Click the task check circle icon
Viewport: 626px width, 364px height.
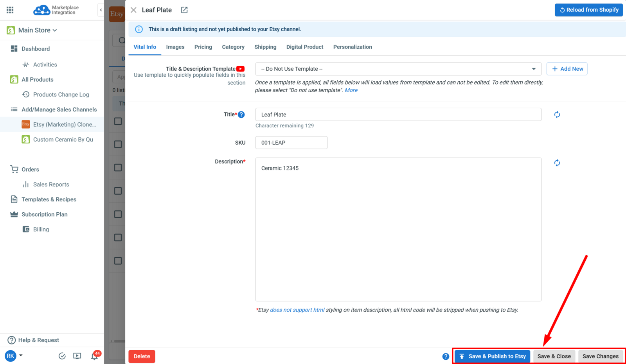click(62, 356)
